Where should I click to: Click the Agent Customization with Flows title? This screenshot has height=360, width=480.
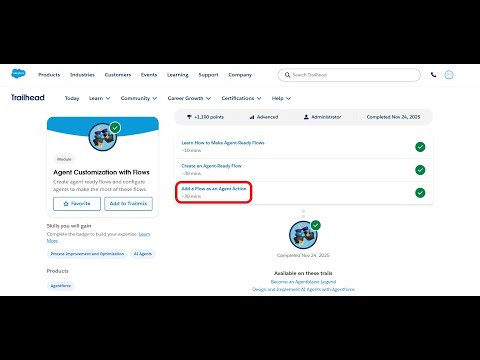pos(101,172)
